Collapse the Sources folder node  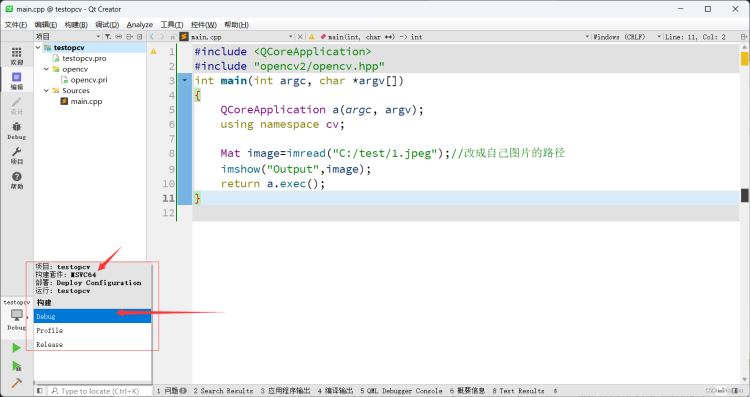pyautogui.click(x=46, y=90)
